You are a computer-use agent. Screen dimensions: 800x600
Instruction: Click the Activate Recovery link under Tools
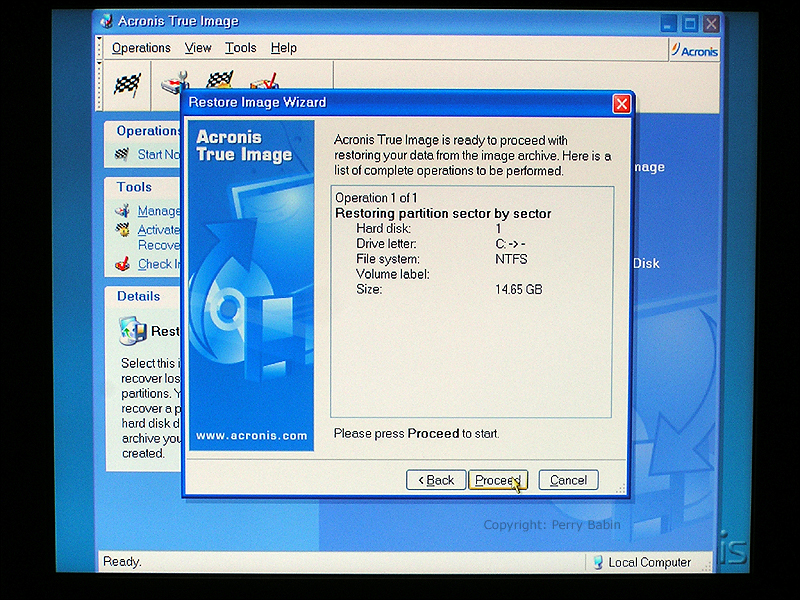point(159,237)
